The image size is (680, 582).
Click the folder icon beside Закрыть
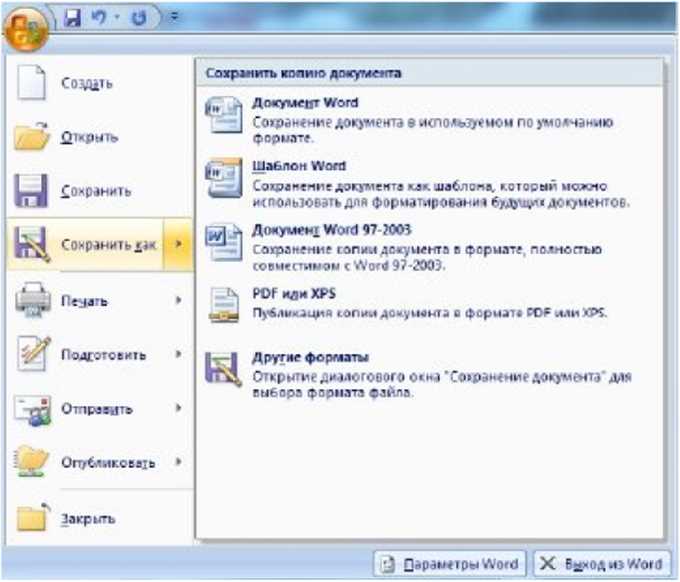coord(33,517)
